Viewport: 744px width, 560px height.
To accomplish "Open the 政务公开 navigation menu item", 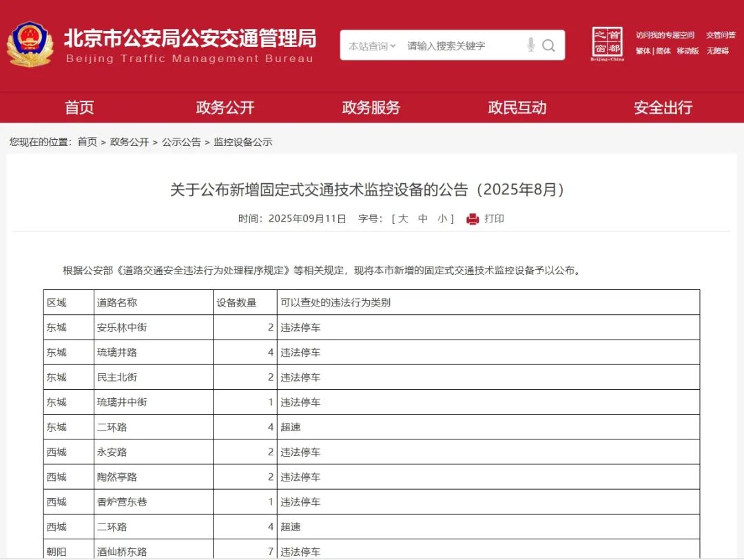I will (x=225, y=107).
